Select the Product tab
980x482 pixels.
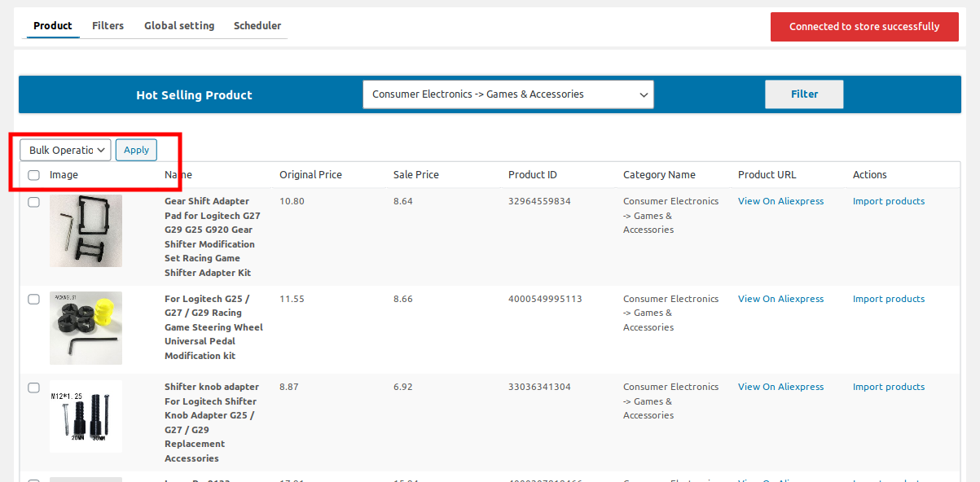coord(53,26)
